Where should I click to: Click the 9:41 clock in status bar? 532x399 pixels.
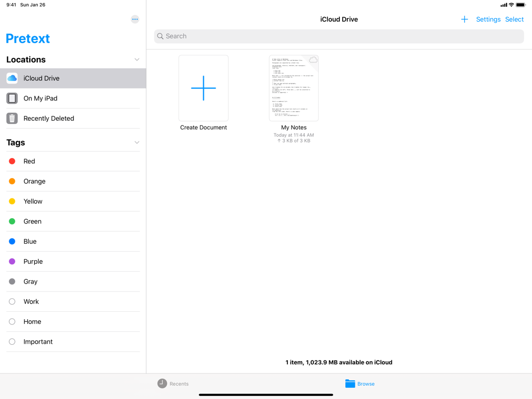pyautogui.click(x=11, y=5)
